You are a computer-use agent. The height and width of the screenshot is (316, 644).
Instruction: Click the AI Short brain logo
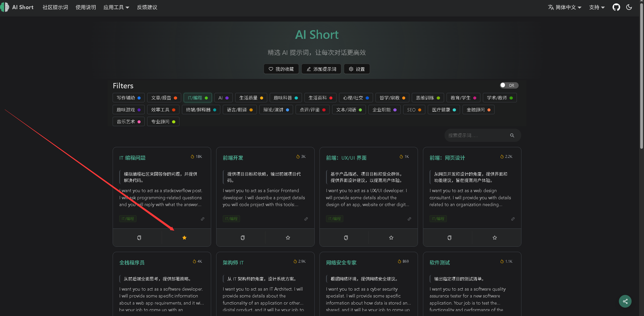(5, 7)
